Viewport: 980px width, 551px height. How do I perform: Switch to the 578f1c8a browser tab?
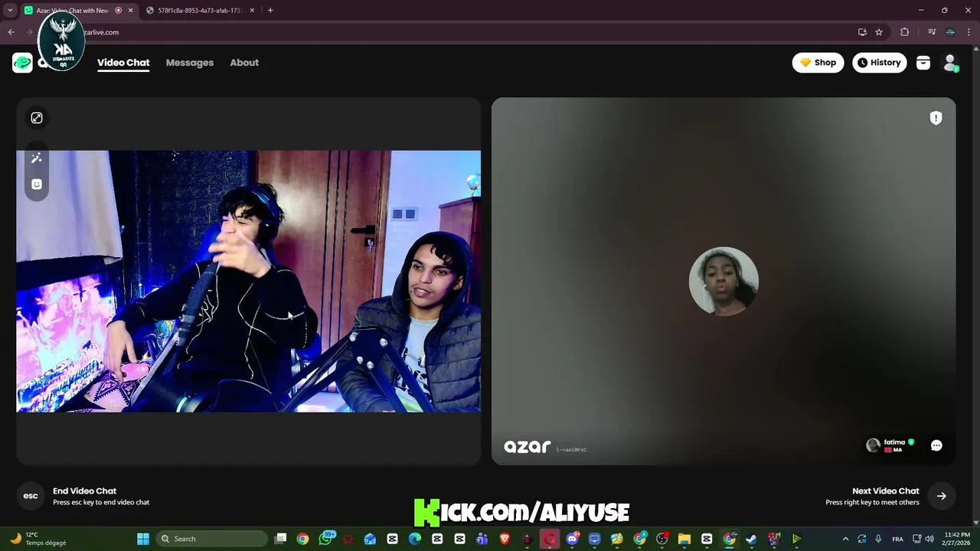(x=199, y=11)
